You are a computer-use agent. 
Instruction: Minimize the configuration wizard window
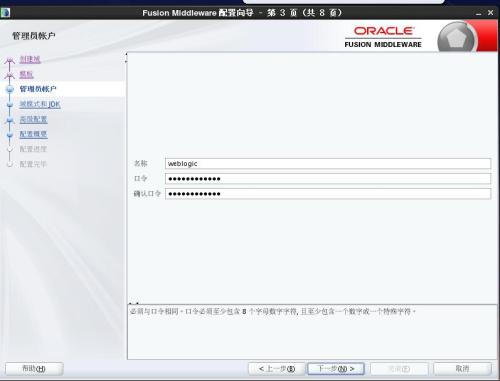[x=479, y=13]
